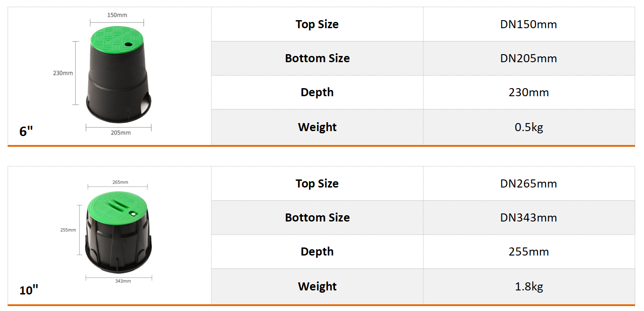Click the 10" valve box product photo
The width and height of the screenshot is (644, 311).
(x=118, y=232)
